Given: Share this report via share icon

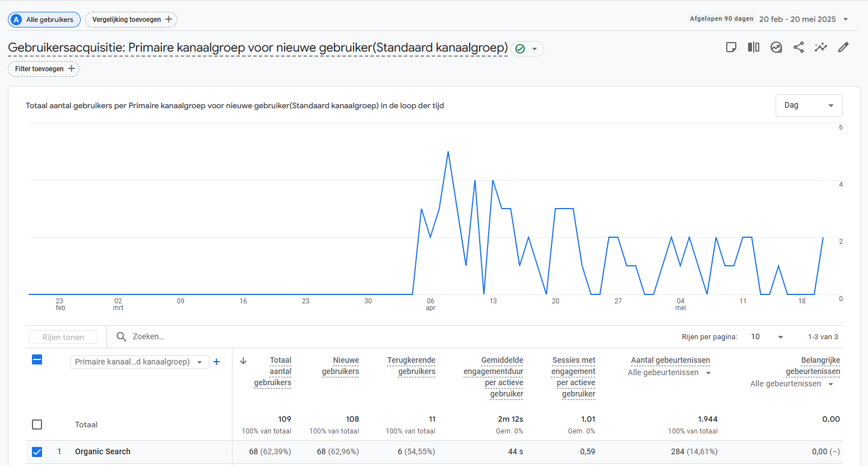Looking at the screenshot, I should tap(799, 48).
